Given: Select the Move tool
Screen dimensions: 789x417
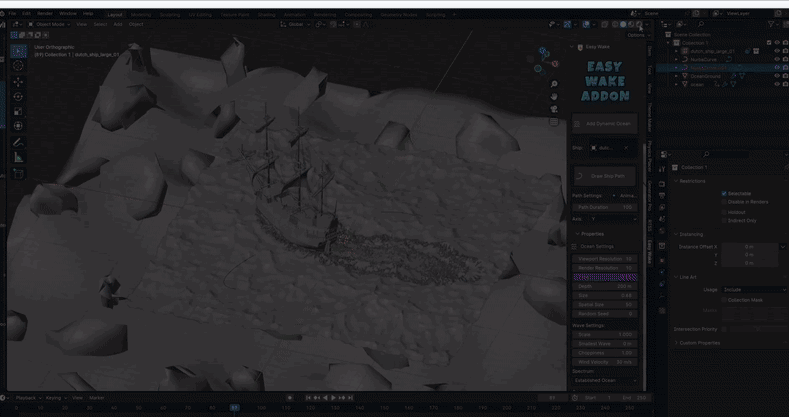Looking at the screenshot, I should tap(19, 82).
